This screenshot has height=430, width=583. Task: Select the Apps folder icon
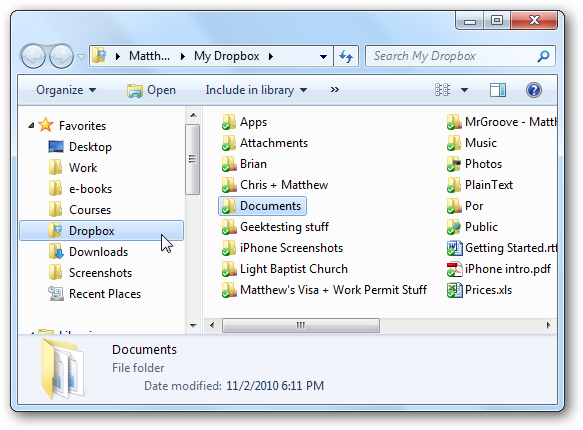(228, 122)
